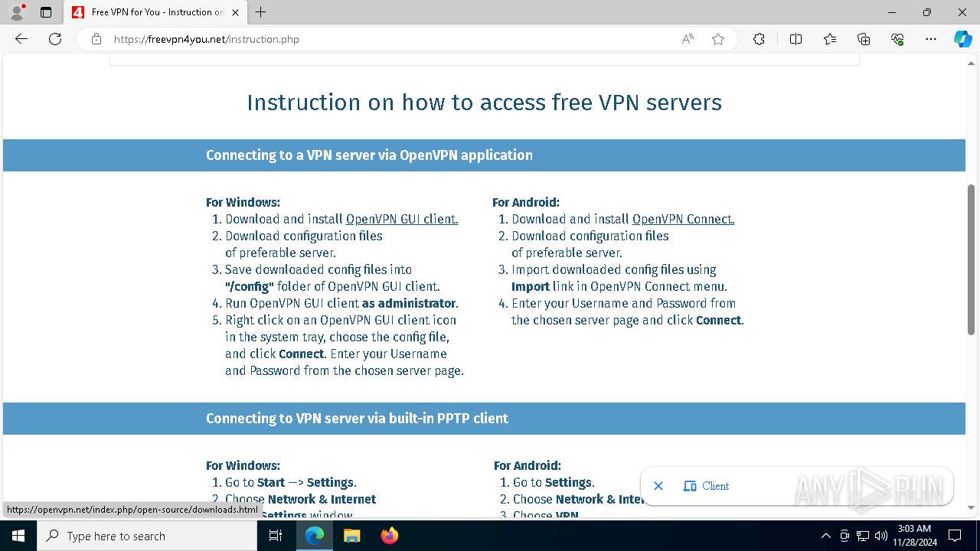This screenshot has width=980, height=551.
Task: Close the Free VPN for You tab
Action: pos(235,12)
